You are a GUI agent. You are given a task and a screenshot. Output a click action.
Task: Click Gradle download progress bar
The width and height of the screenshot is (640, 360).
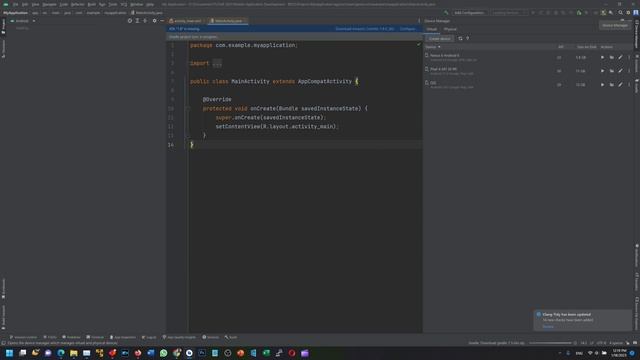tap(551, 343)
